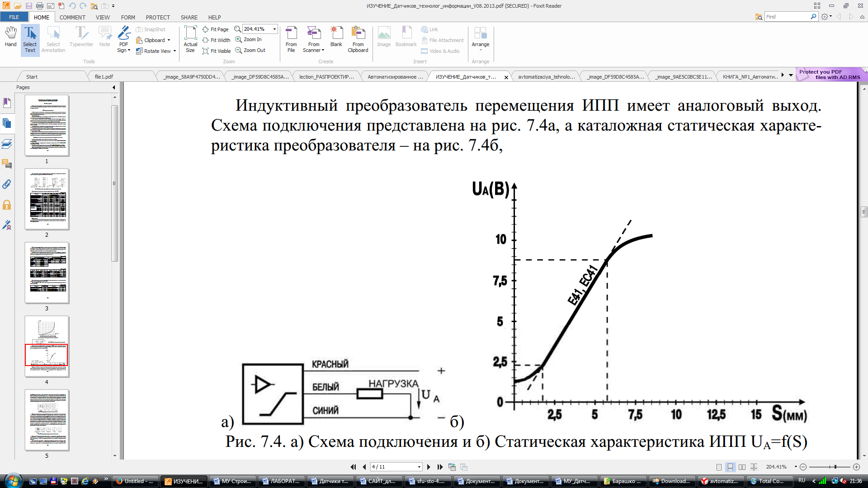Expand the Rotate View dropdown
The width and height of the screenshot is (868, 488).
pos(175,51)
